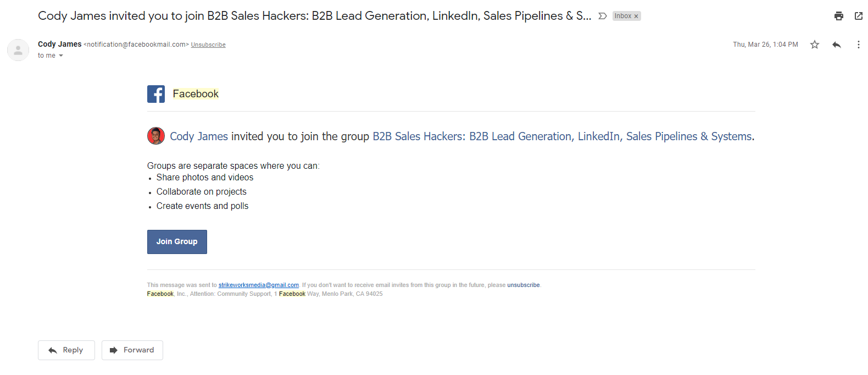Remove the Inbox label with its x
The height and width of the screenshot is (375, 868).
[x=636, y=16]
